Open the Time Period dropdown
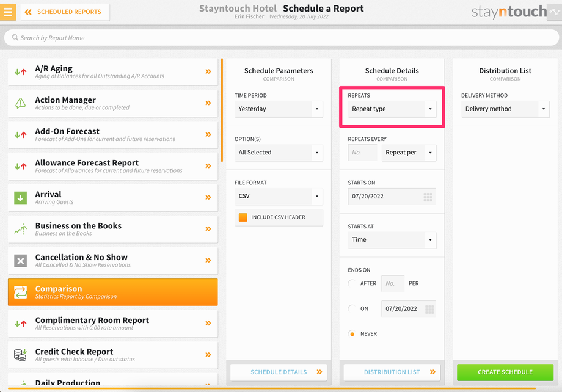562x392 pixels. [x=279, y=109]
